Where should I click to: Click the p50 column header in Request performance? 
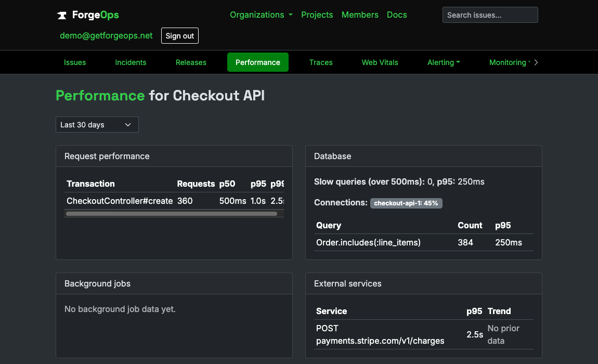click(x=227, y=184)
